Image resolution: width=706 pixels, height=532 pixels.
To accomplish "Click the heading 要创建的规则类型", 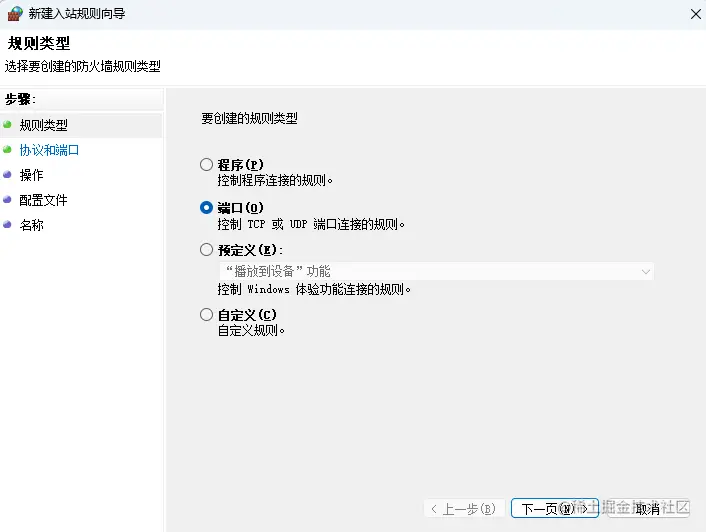I will tap(249, 118).
